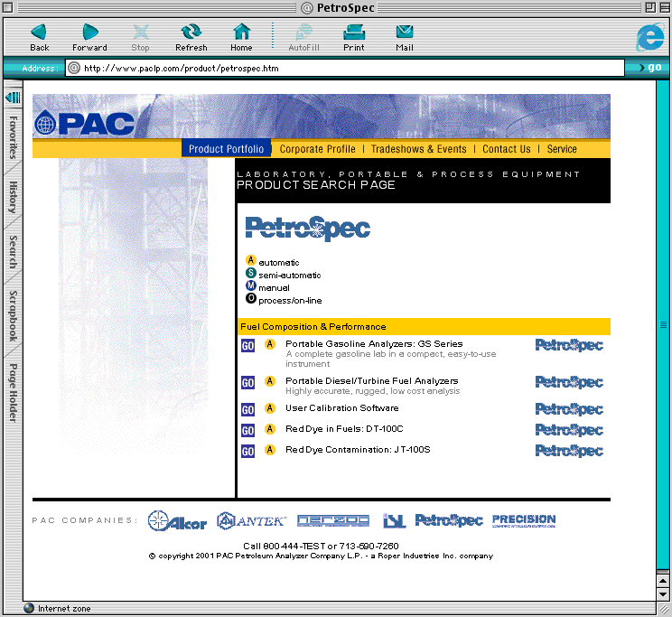Click A icon in Gasoline Analyzers row
Viewport: 672px width, 617px height.
pyautogui.click(x=269, y=344)
